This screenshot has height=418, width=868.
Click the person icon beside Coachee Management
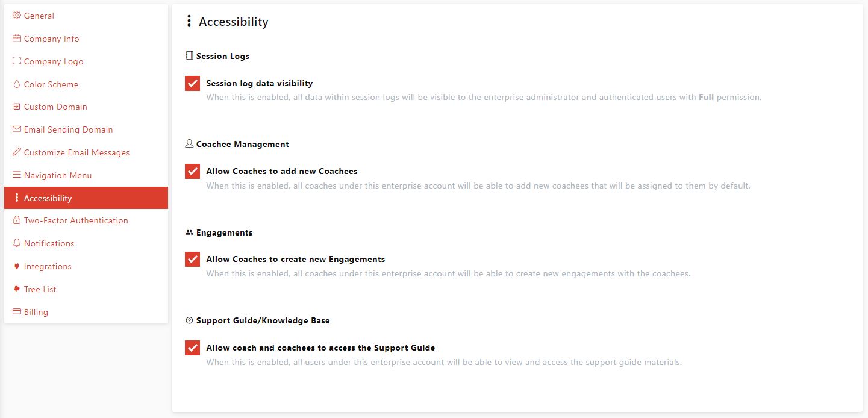[x=189, y=143]
